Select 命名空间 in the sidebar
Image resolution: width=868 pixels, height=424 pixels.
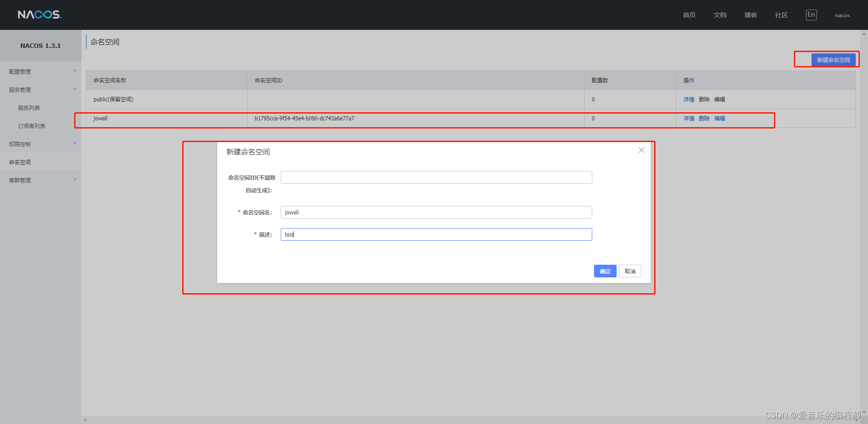[20, 162]
